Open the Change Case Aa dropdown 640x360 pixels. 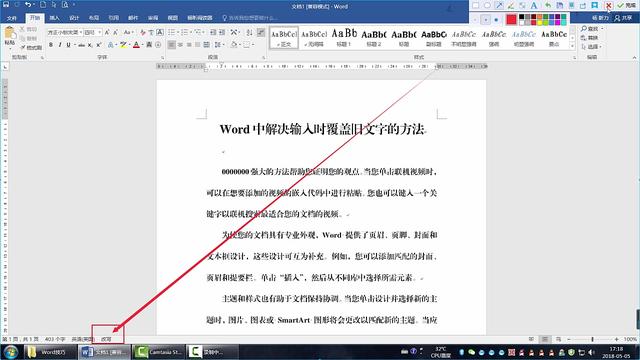pyautogui.click(x=128, y=32)
